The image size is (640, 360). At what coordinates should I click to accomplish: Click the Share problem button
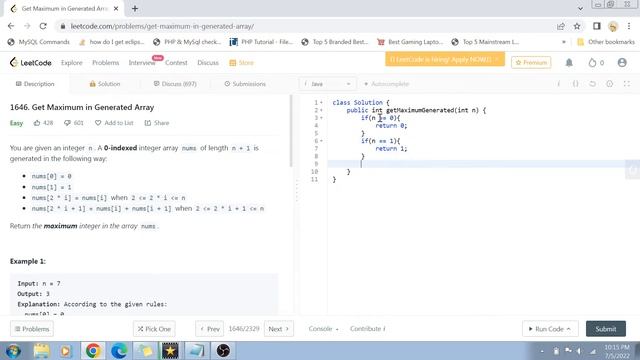(157, 123)
